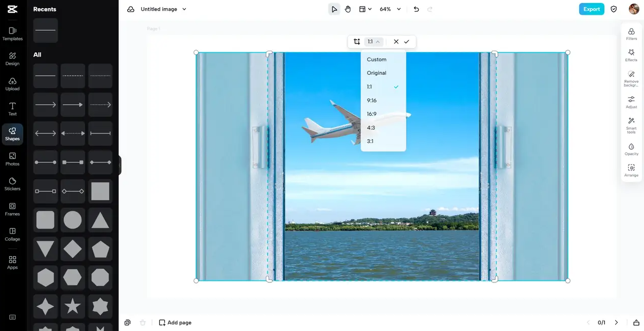Open the CapCut home logo
The height and width of the screenshot is (331, 644).
(13, 9)
